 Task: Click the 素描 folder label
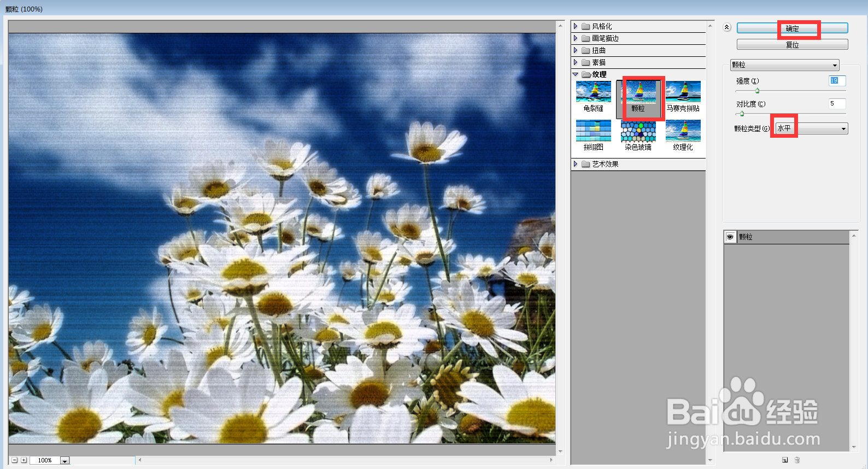tap(599, 62)
